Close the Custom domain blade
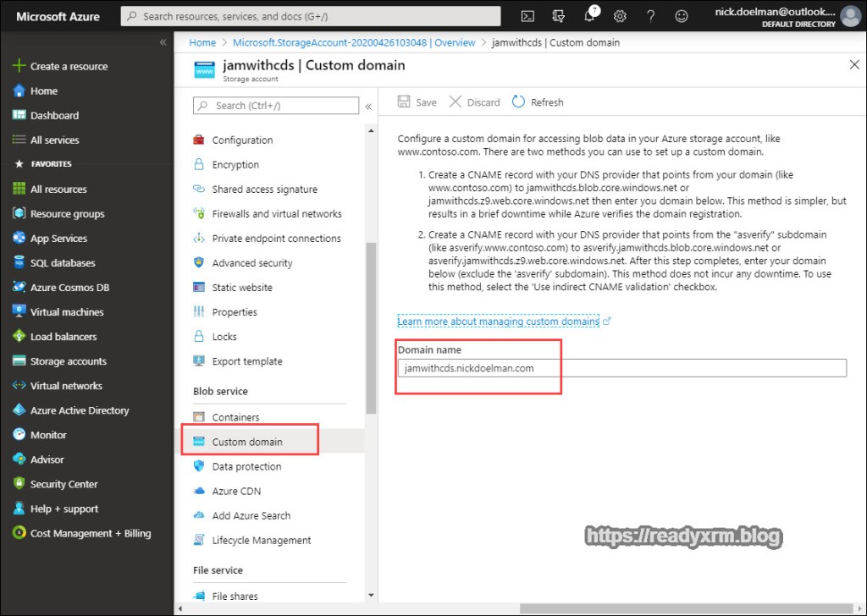Screen dimensions: 867x616 click(x=853, y=65)
